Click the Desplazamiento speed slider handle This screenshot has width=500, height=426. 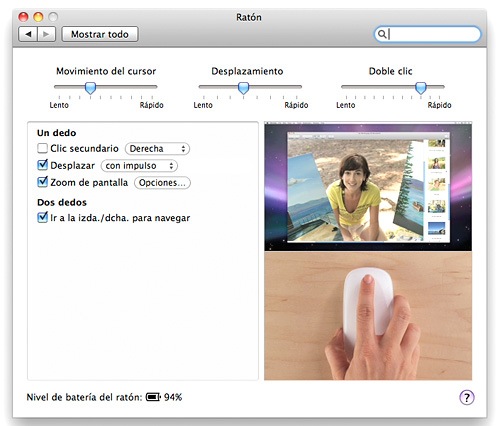click(243, 88)
